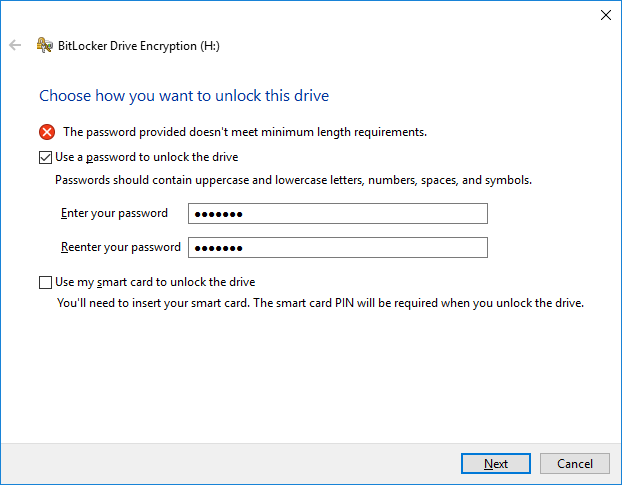Focus the "Enter your password" field

click(x=338, y=214)
